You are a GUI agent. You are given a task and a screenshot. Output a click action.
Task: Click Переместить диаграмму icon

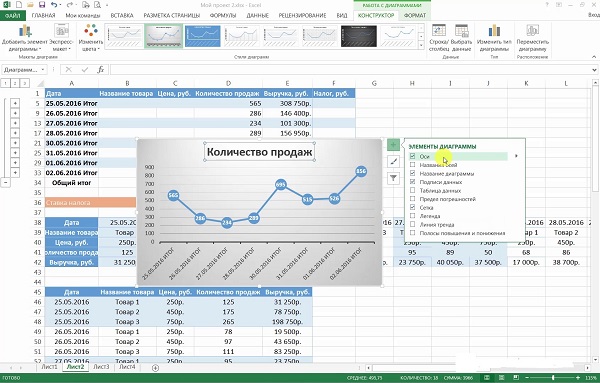click(x=533, y=38)
